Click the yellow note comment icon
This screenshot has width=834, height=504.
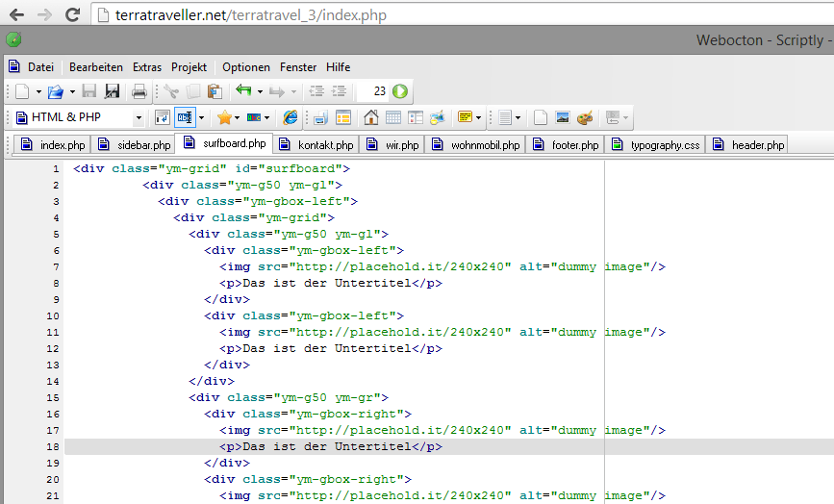[465, 117]
